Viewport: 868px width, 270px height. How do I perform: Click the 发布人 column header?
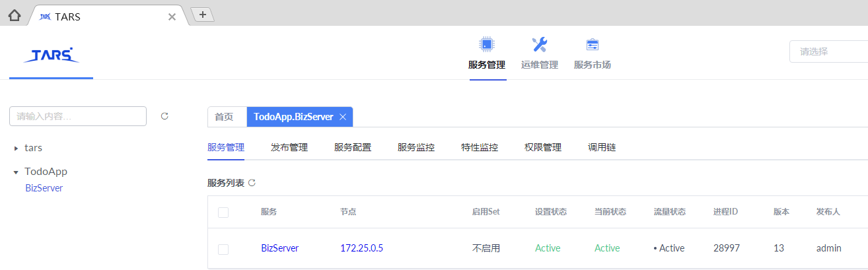point(828,212)
